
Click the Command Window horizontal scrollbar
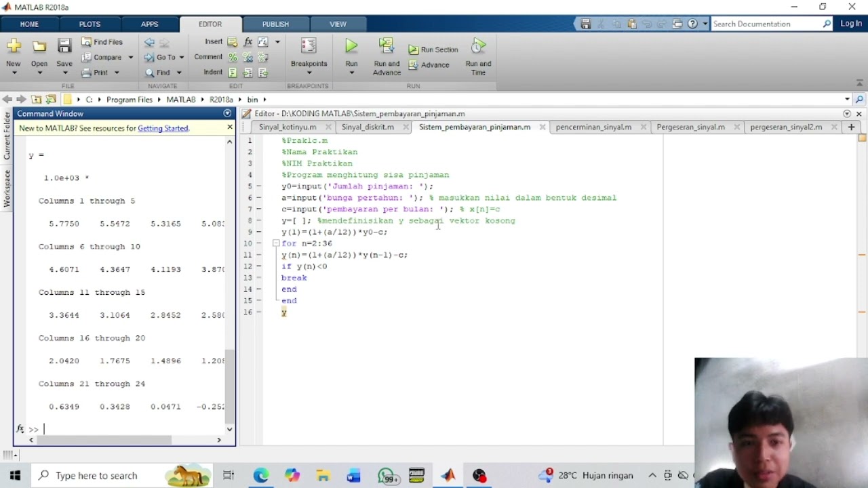tap(104, 440)
